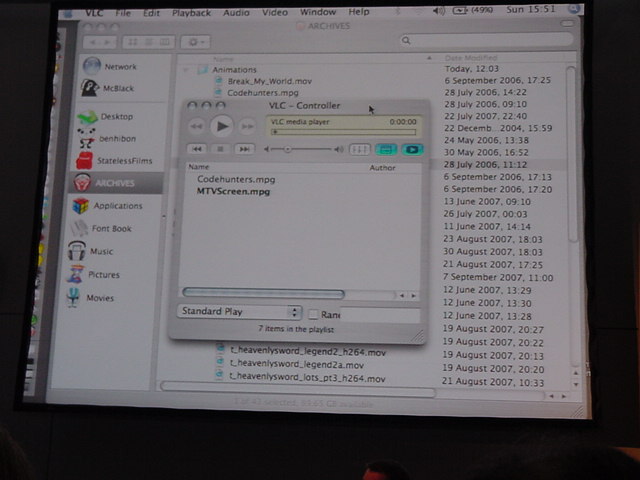Screen dimensions: 640x480
Task: Click the stop button in VLC Controller
Action: 220,149
